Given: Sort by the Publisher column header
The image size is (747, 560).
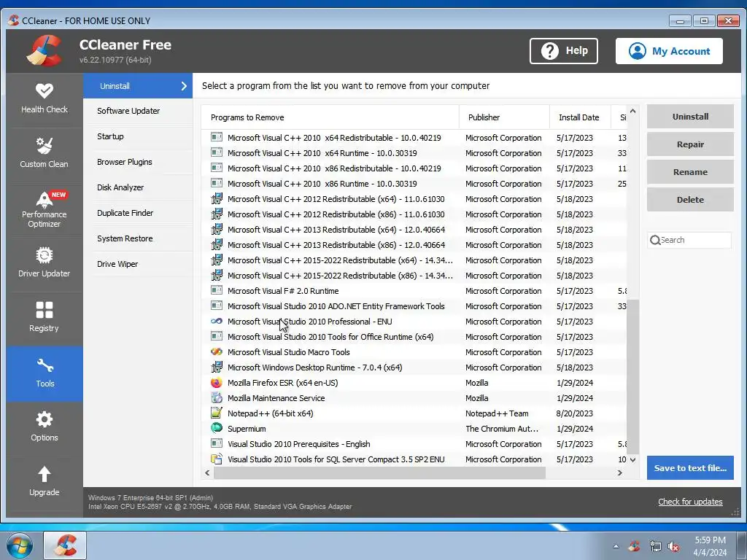Looking at the screenshot, I should pos(504,117).
